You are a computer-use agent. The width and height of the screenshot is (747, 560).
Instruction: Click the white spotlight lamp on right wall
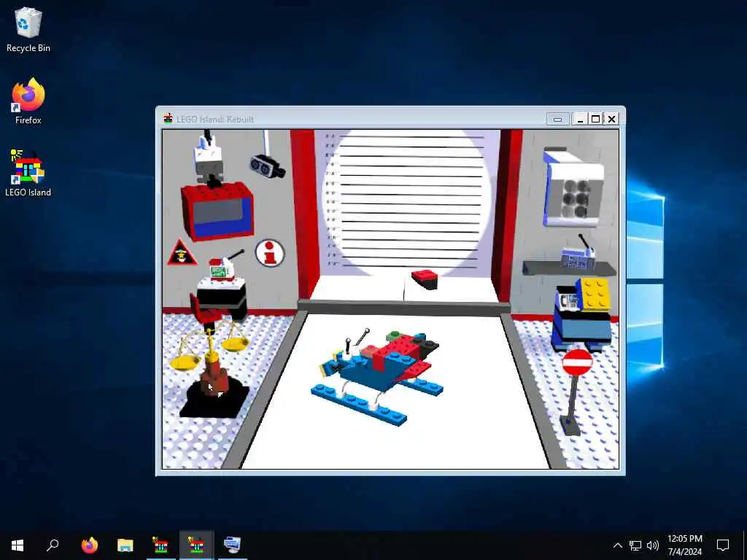point(573,187)
